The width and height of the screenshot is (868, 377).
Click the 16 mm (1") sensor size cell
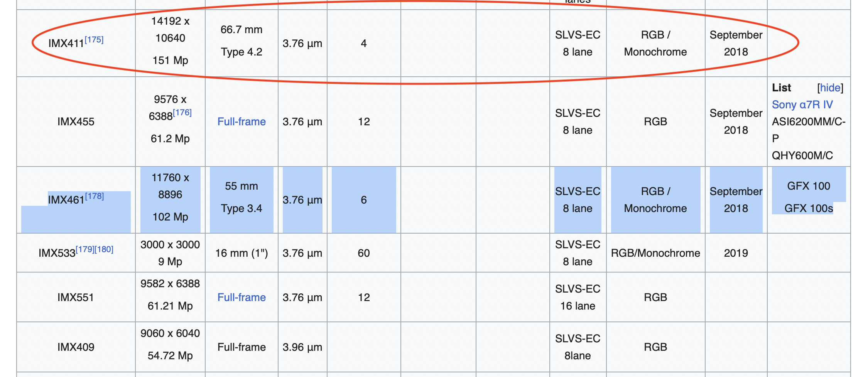pyautogui.click(x=241, y=253)
